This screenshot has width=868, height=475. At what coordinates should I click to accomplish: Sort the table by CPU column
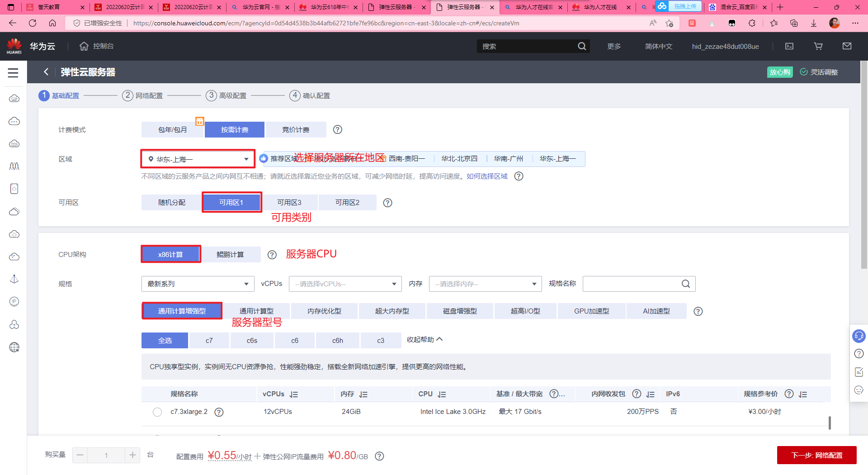pyautogui.click(x=442, y=394)
